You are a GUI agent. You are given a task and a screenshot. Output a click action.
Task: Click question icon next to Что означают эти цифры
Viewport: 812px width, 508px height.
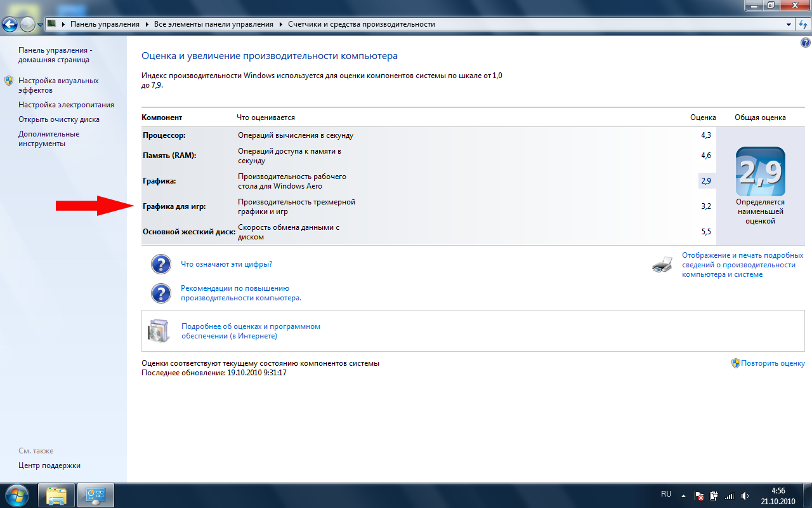click(161, 264)
